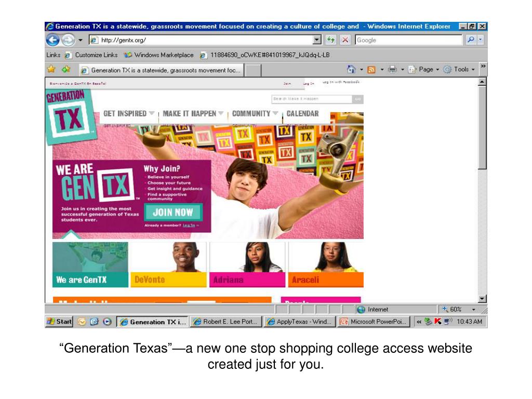Click the address bar showing gentx.org
The image size is (532, 399).
pyautogui.click(x=201, y=40)
